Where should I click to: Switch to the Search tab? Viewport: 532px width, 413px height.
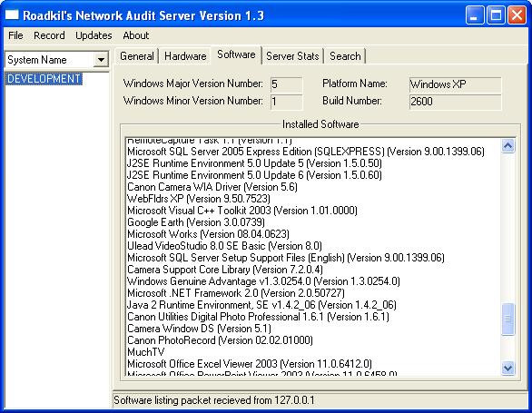click(345, 56)
